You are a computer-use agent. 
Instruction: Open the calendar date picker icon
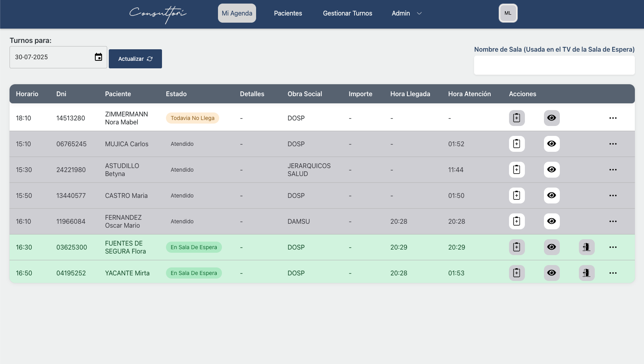(98, 57)
